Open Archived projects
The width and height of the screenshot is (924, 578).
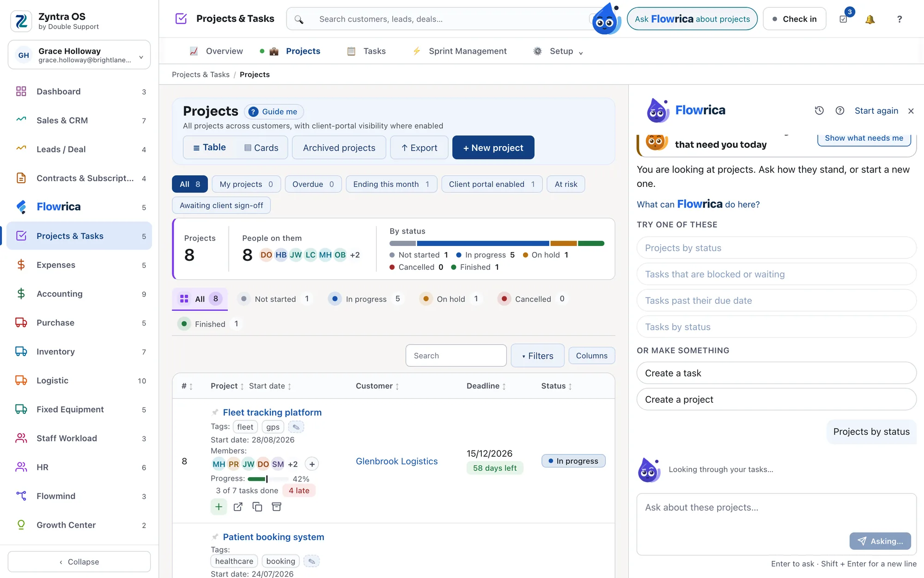click(339, 148)
